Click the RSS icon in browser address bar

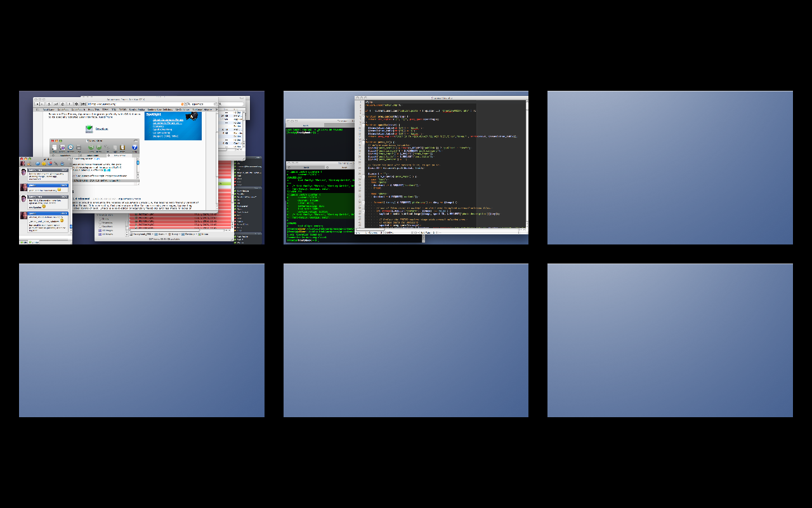tap(183, 104)
